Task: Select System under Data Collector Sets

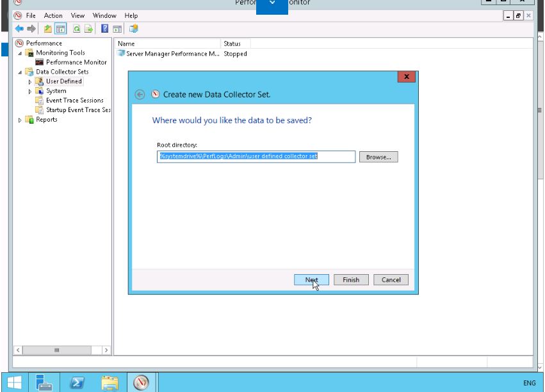Action: [56, 91]
